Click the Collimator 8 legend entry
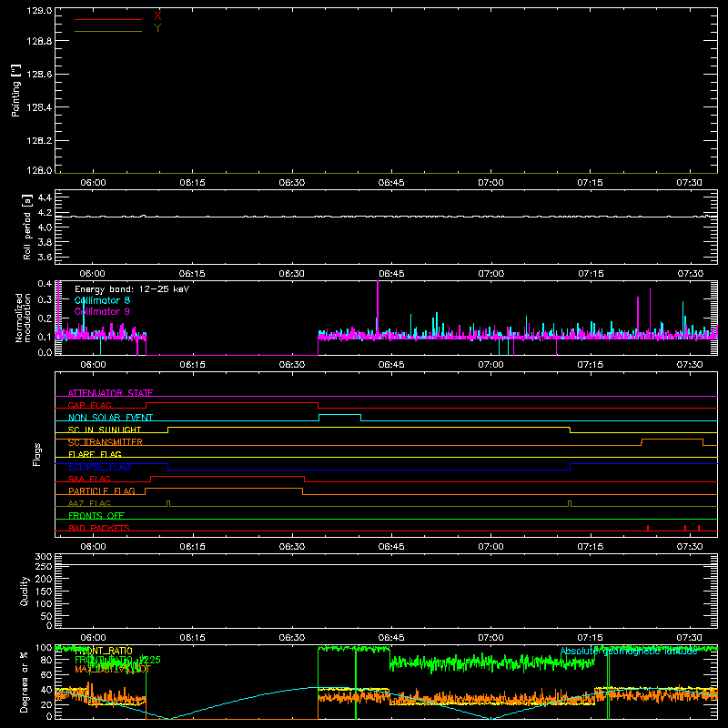The width and height of the screenshot is (728, 728). coord(102,300)
